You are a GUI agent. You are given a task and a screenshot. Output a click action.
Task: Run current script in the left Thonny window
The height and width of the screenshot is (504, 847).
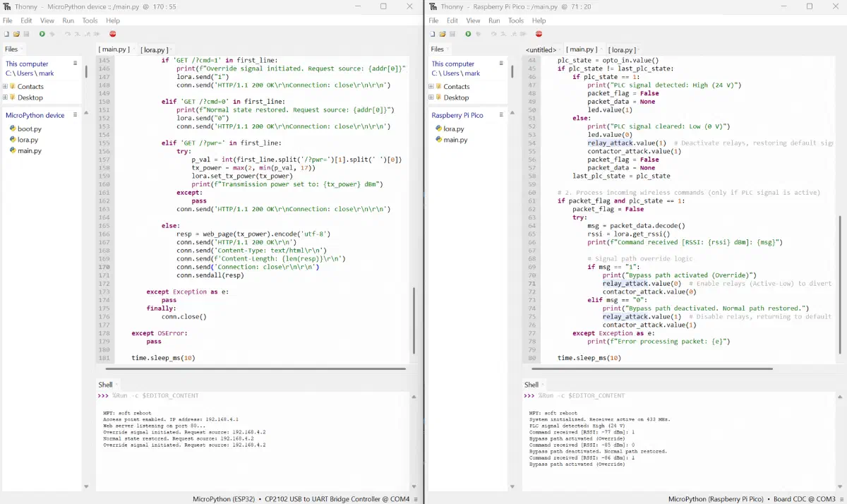pyautogui.click(x=42, y=34)
